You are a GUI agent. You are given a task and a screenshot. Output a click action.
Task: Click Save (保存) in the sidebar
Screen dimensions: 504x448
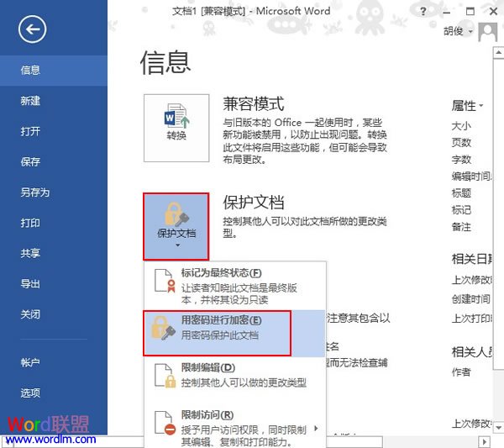(x=54, y=161)
